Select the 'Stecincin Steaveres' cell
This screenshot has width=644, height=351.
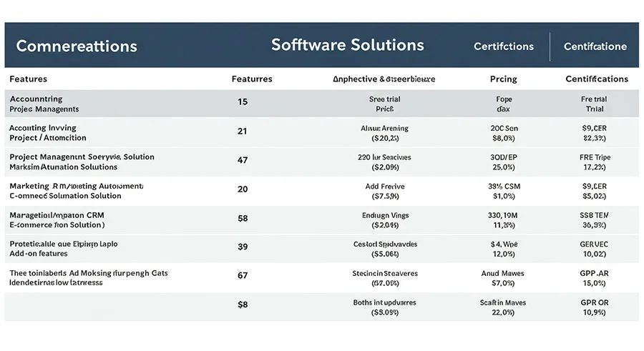point(385,273)
